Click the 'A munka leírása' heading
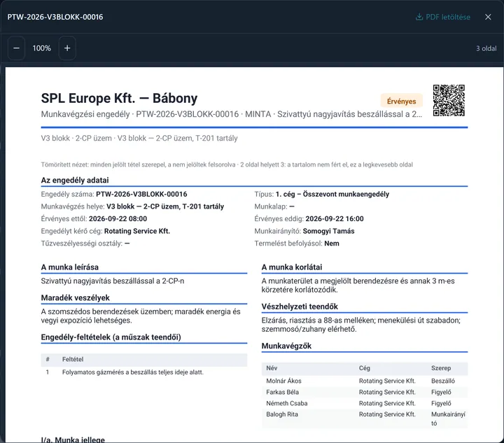Viewport: 504px width, 443px height. click(x=70, y=267)
